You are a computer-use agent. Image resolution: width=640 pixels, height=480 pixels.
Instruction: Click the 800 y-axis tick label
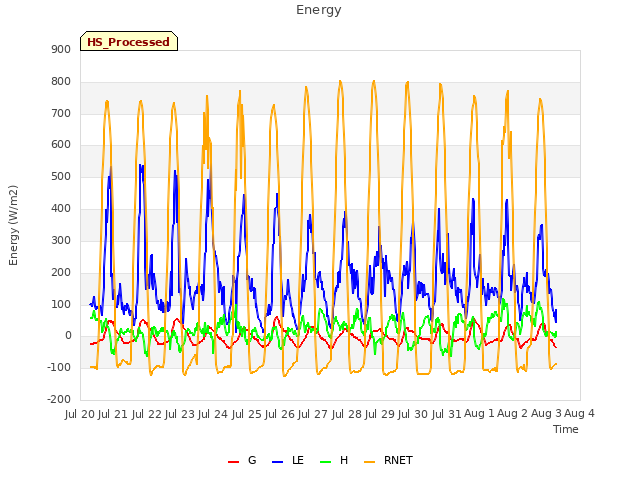click(61, 82)
